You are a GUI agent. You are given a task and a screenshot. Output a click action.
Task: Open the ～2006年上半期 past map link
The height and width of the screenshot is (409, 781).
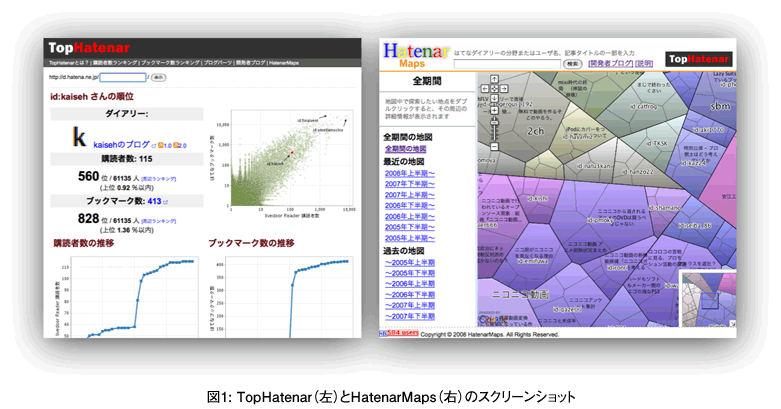coord(410,283)
